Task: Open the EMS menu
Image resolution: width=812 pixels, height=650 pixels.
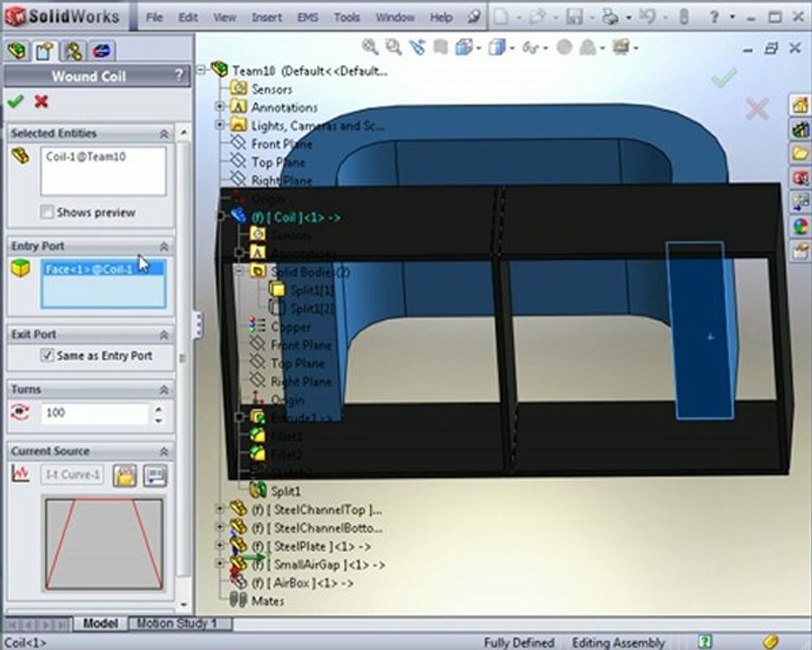Action: 308,17
